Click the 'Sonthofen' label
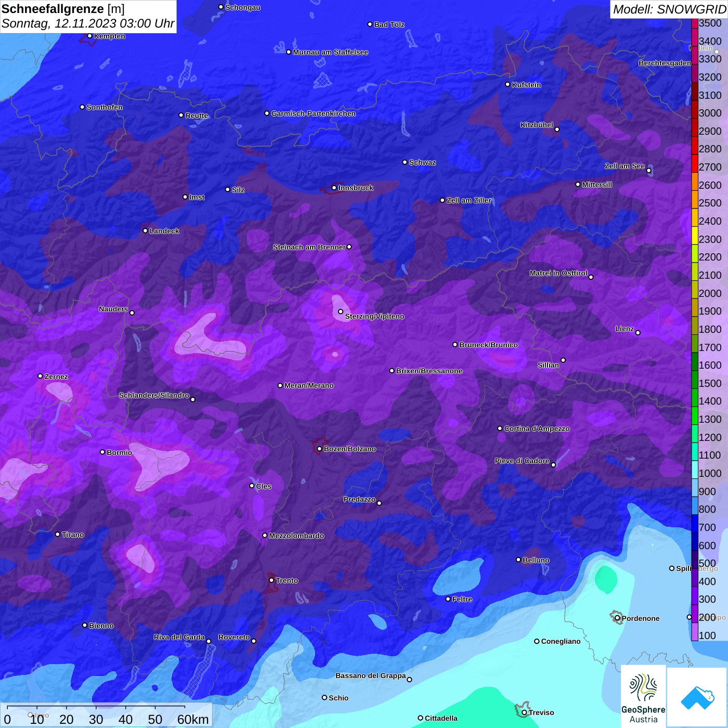This screenshot has width=728, height=728. pyautogui.click(x=105, y=107)
